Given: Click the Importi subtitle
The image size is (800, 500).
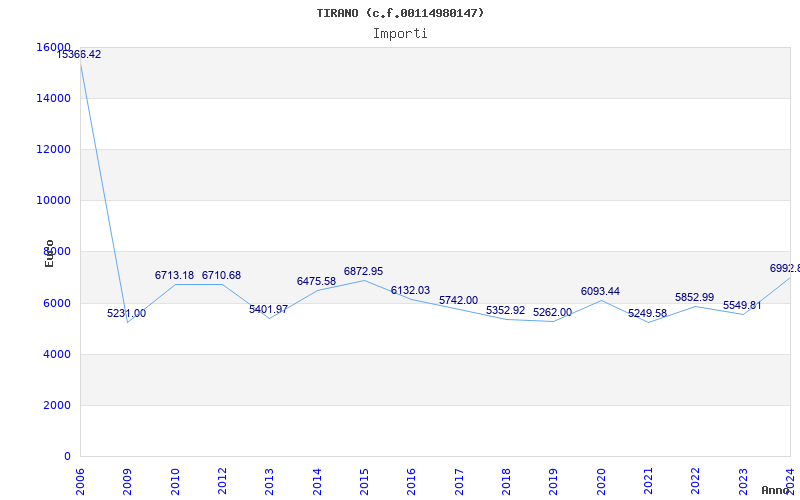Looking at the screenshot, I should [x=400, y=34].
